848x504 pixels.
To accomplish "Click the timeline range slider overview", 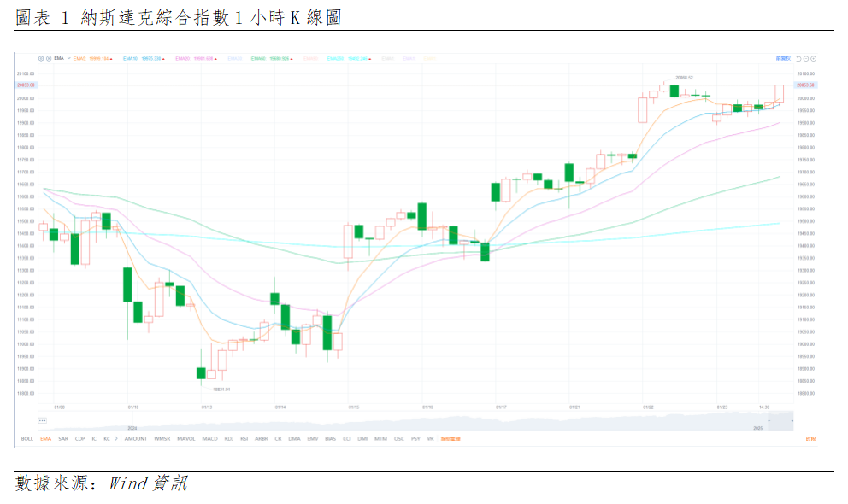I will tap(427, 423).
